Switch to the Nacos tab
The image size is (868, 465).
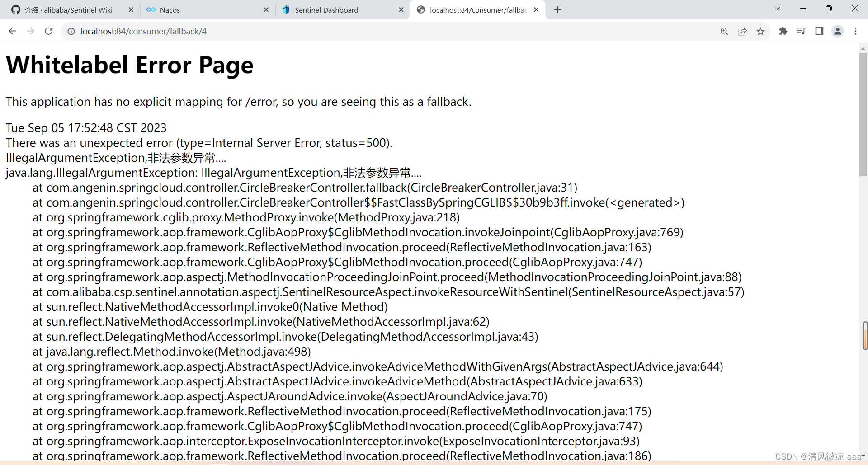(207, 10)
